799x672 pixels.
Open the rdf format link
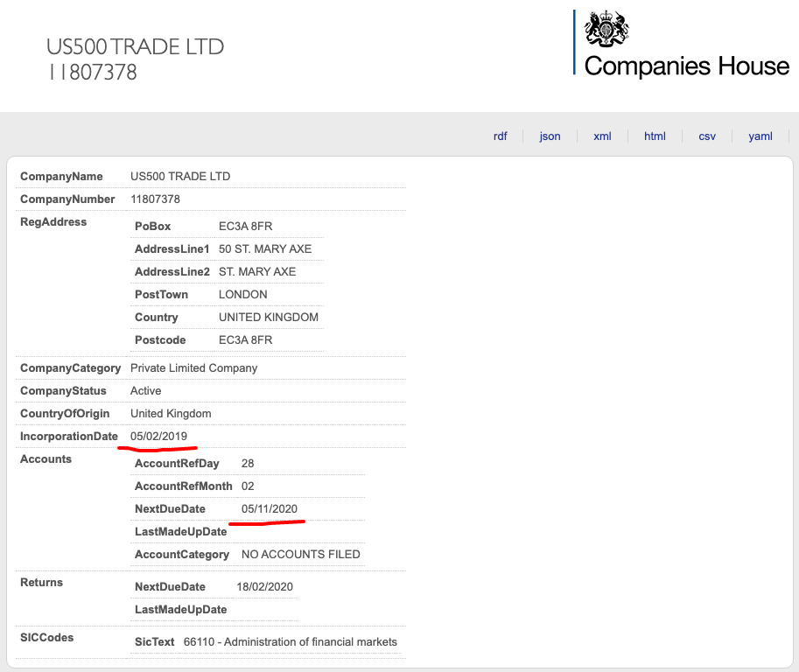[500, 136]
